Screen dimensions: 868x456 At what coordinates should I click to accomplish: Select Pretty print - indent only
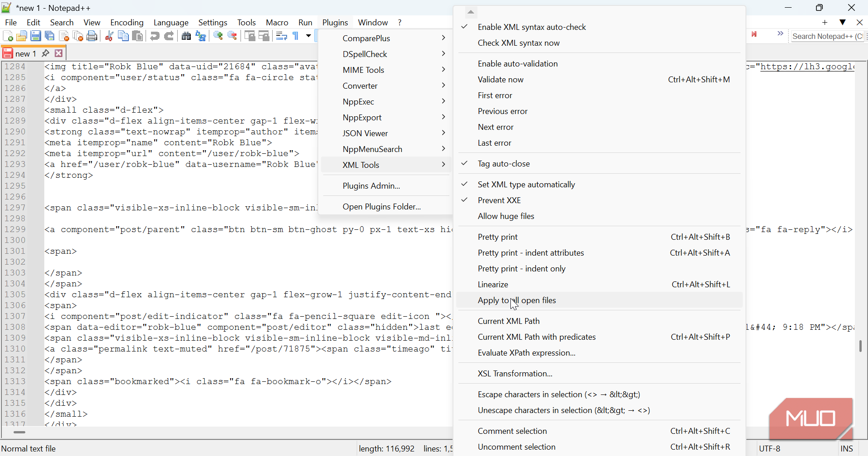tap(599, 269)
